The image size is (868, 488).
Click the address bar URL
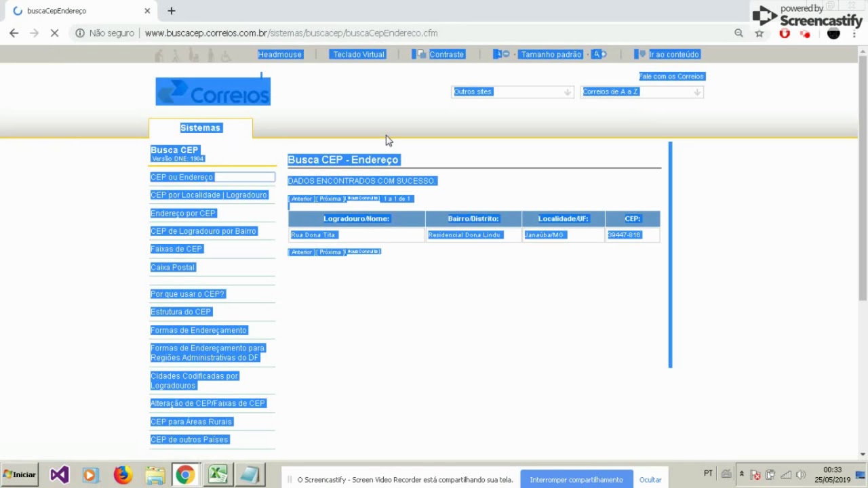[x=291, y=33]
